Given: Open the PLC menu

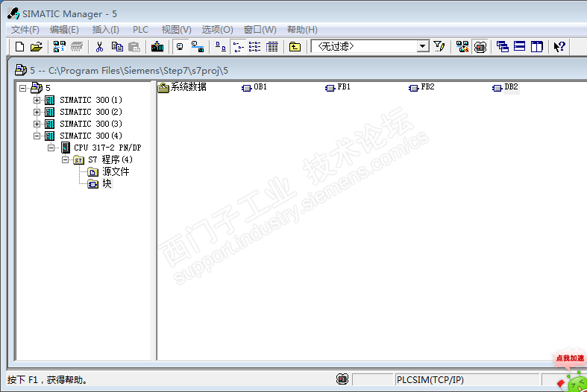Looking at the screenshot, I should (140, 30).
